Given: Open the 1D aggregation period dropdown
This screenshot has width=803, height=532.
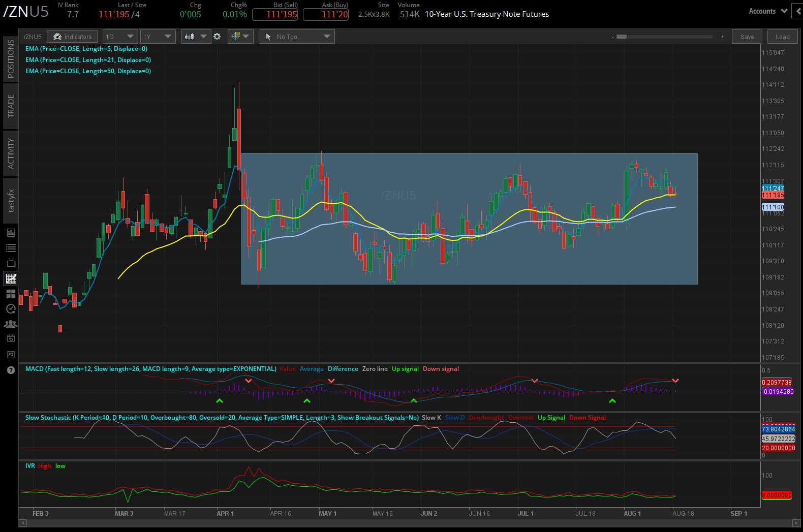Looking at the screenshot, I should (120, 37).
